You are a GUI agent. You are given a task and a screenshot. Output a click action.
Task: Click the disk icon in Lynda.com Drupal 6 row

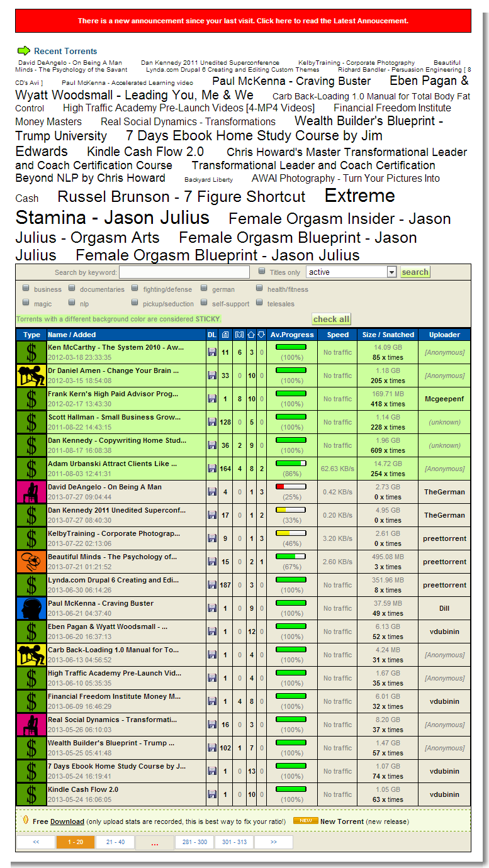tap(212, 585)
